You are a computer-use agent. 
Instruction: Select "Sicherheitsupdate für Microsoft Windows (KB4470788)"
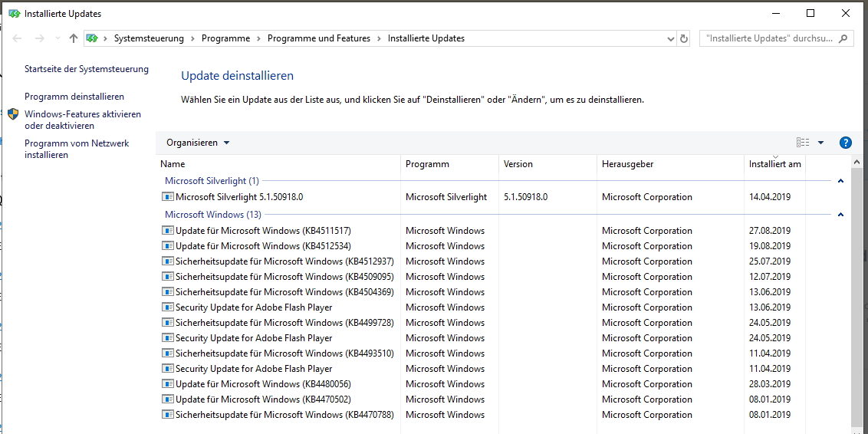284,414
